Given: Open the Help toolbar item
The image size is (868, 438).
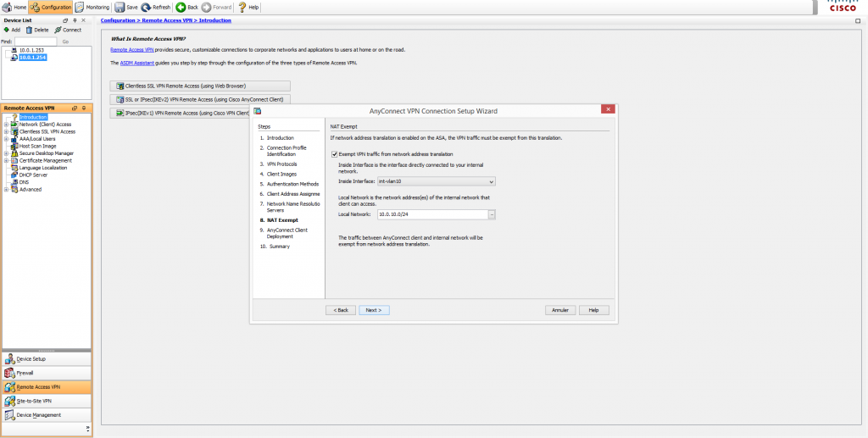Looking at the screenshot, I should tap(248, 7).
